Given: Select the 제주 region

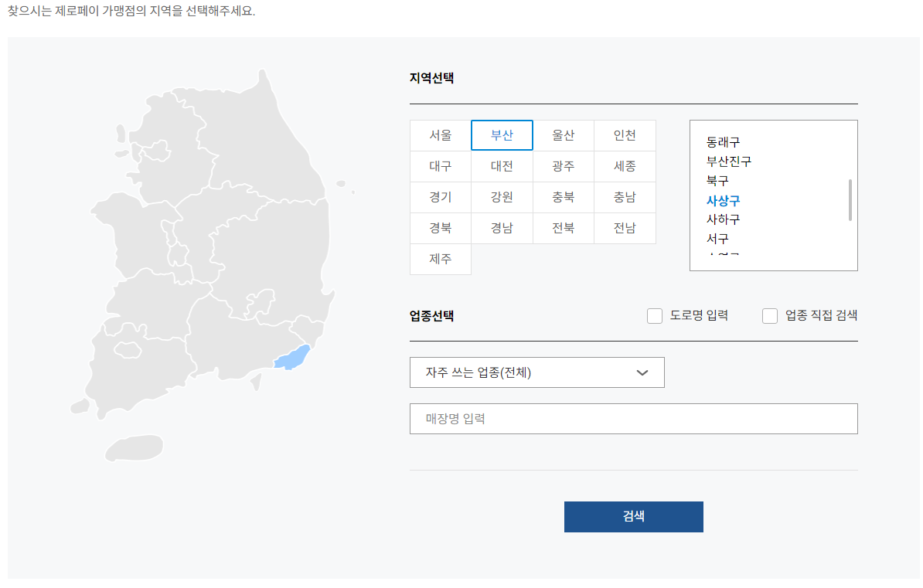Looking at the screenshot, I should click(441, 259).
